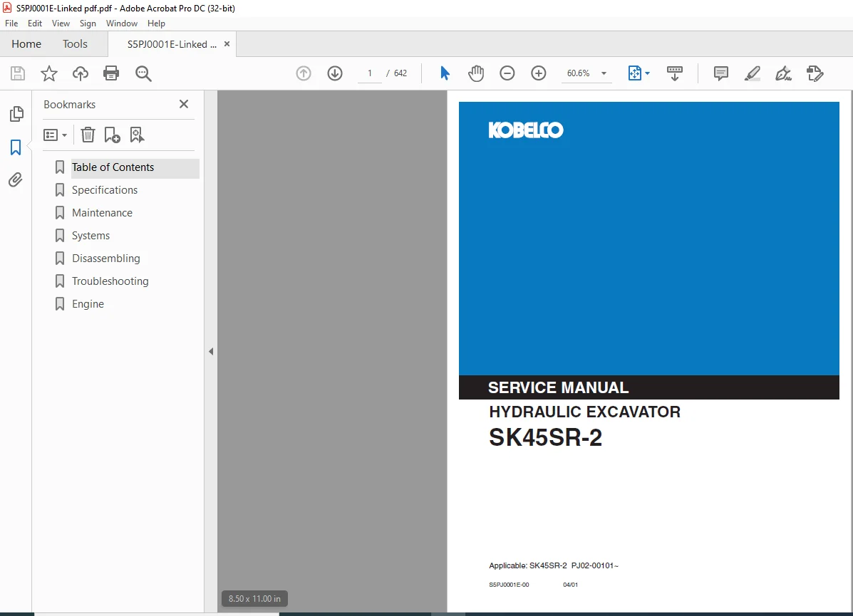Add file to starred with star icon
Screen dimensions: 853x616
pos(49,73)
